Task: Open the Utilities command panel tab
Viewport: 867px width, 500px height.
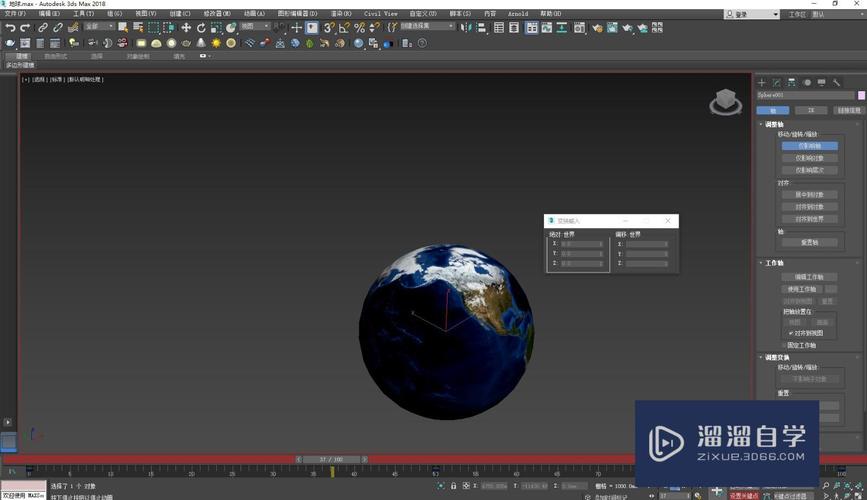Action: [x=837, y=82]
